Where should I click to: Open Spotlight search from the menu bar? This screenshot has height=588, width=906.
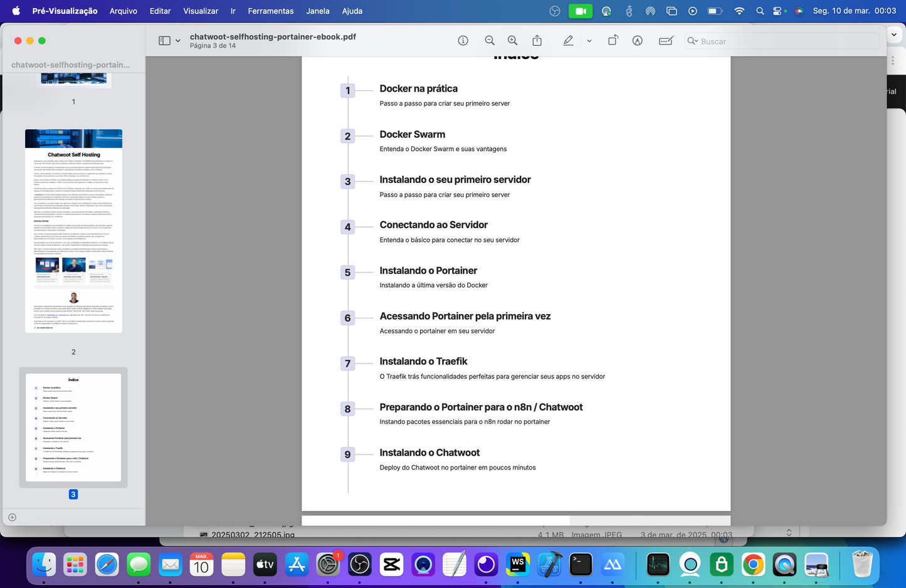[759, 11]
